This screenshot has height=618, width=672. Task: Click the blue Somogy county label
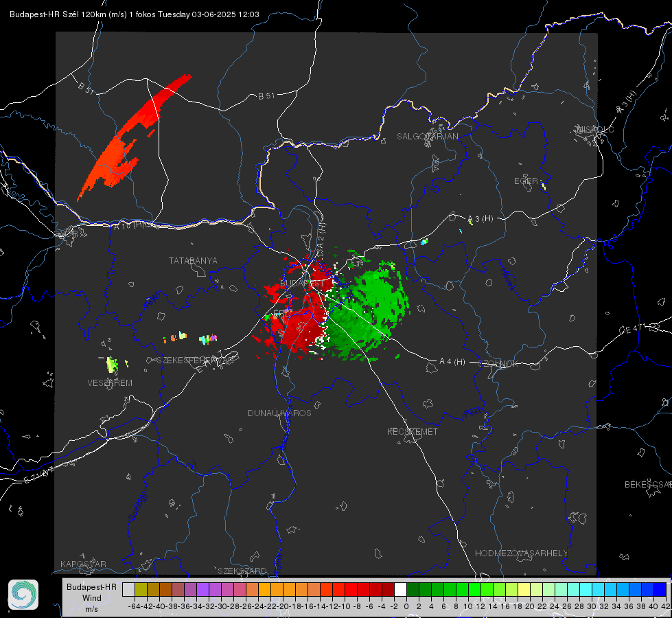pos(137,507)
